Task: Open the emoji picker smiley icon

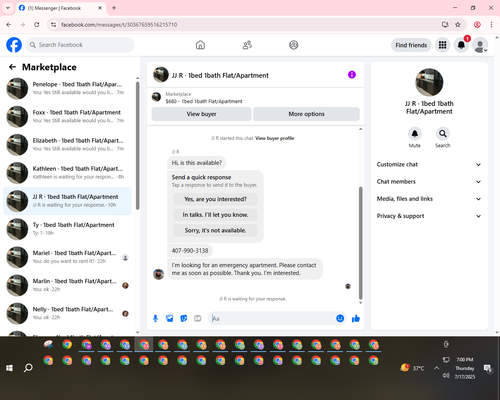Action: coord(340,319)
